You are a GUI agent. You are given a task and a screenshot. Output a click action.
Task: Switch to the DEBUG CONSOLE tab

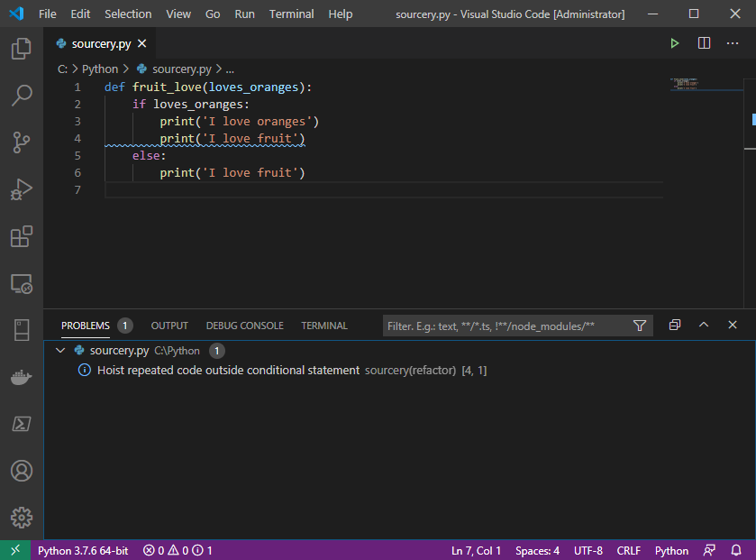pyautogui.click(x=244, y=326)
